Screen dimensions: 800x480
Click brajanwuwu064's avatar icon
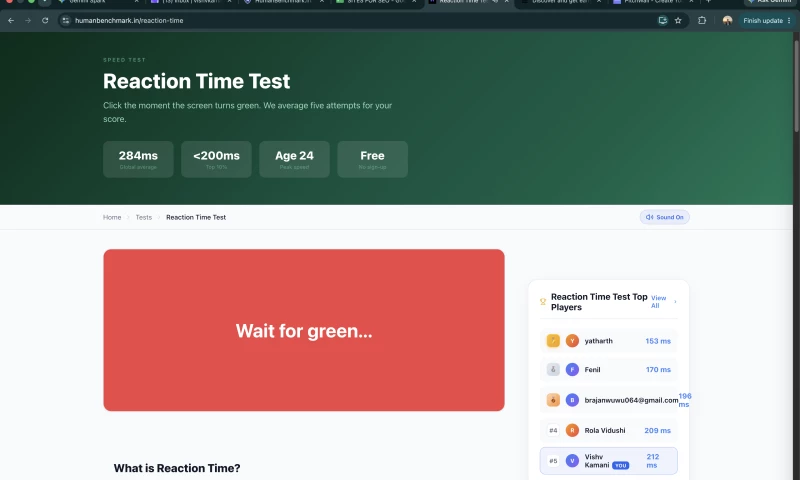tap(572, 400)
